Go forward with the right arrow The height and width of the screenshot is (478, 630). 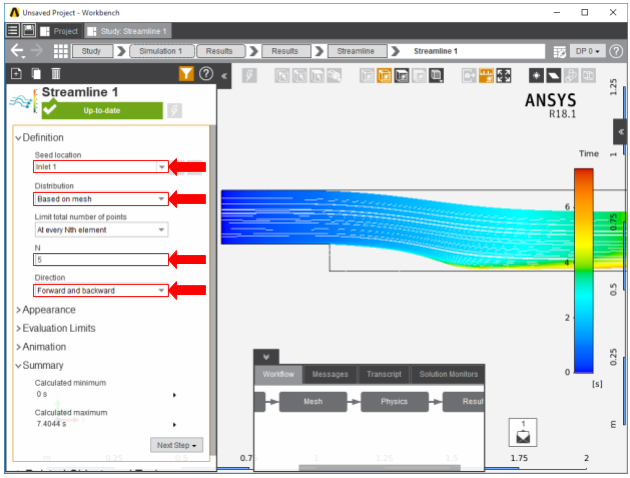click(x=37, y=51)
